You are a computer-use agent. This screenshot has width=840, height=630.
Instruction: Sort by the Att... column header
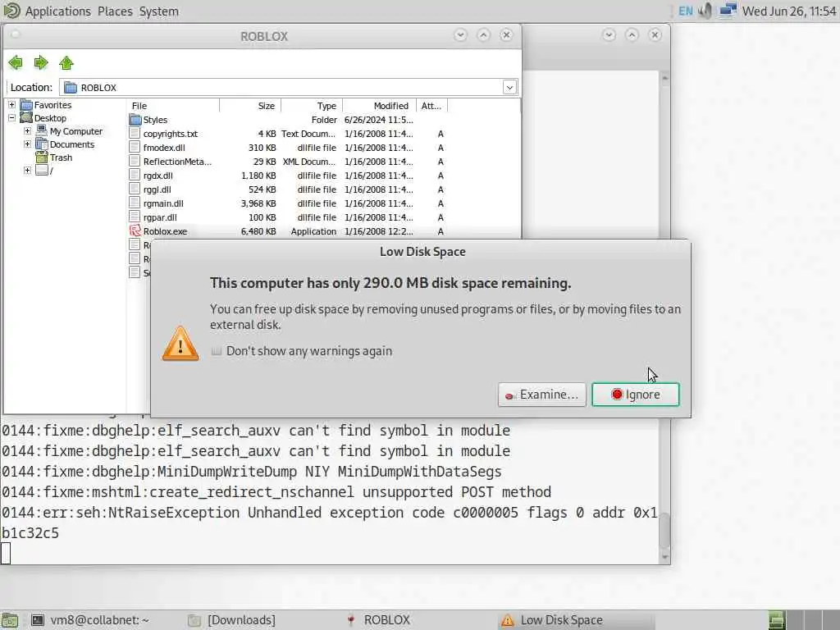point(431,106)
